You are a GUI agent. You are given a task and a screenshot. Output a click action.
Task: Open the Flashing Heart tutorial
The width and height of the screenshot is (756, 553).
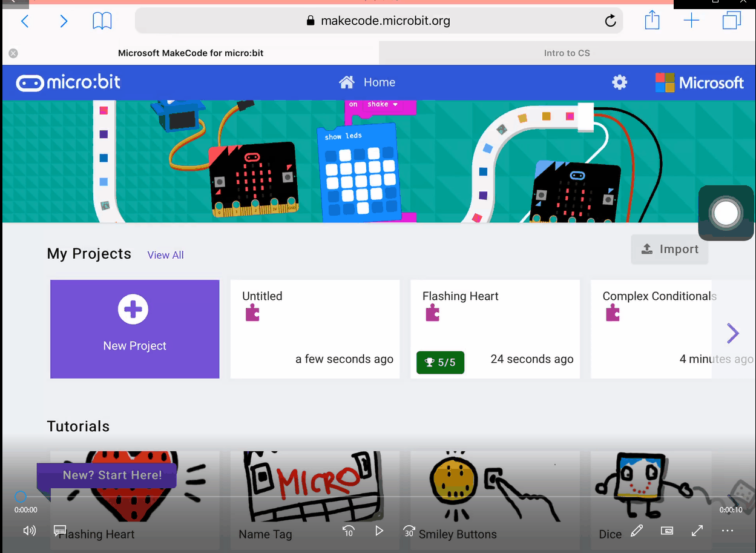pos(134,502)
